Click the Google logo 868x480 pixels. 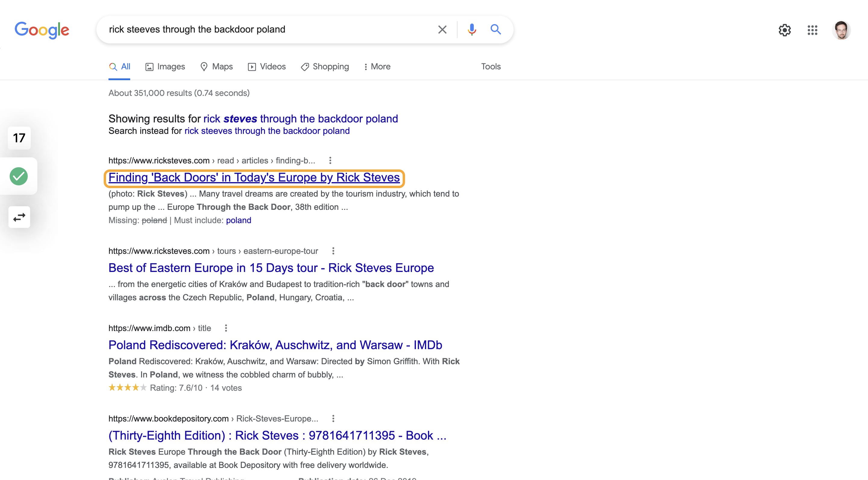tap(42, 30)
